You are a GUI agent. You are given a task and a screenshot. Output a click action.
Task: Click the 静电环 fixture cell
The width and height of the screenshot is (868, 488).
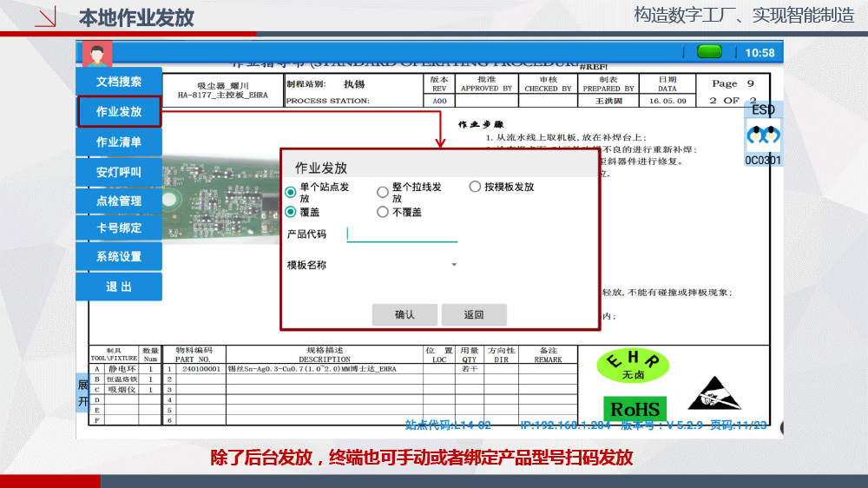point(122,369)
